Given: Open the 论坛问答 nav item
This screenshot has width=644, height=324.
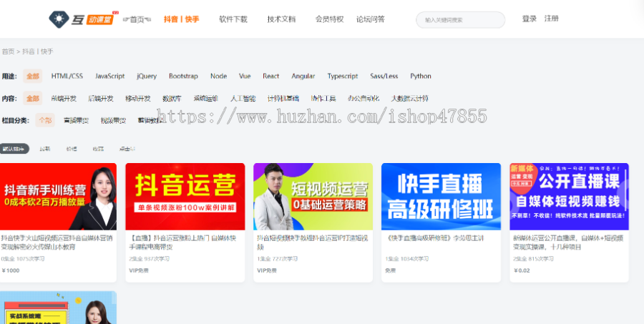Looking at the screenshot, I should pyautogui.click(x=371, y=19).
